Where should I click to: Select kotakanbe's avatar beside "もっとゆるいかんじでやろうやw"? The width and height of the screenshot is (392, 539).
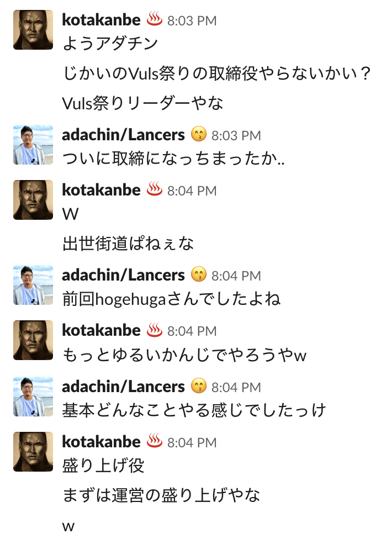pyautogui.click(x=33, y=340)
